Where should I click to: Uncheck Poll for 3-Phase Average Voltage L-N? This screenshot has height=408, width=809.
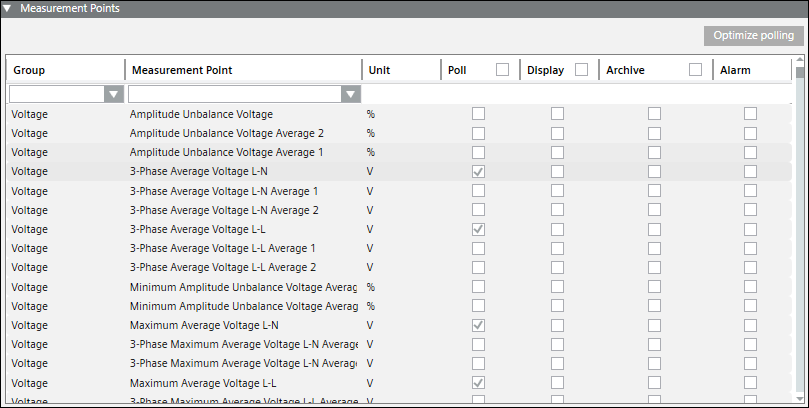478,171
